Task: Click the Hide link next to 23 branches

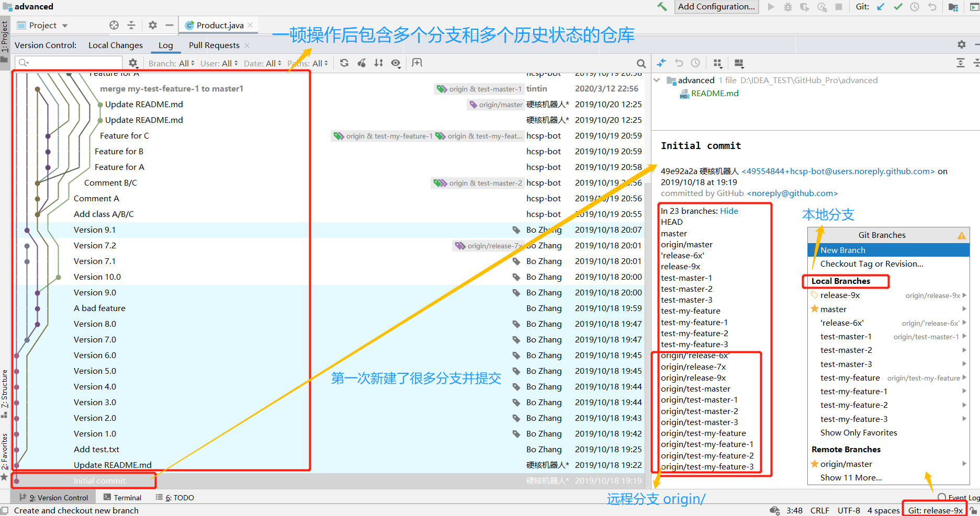Action: click(x=729, y=211)
